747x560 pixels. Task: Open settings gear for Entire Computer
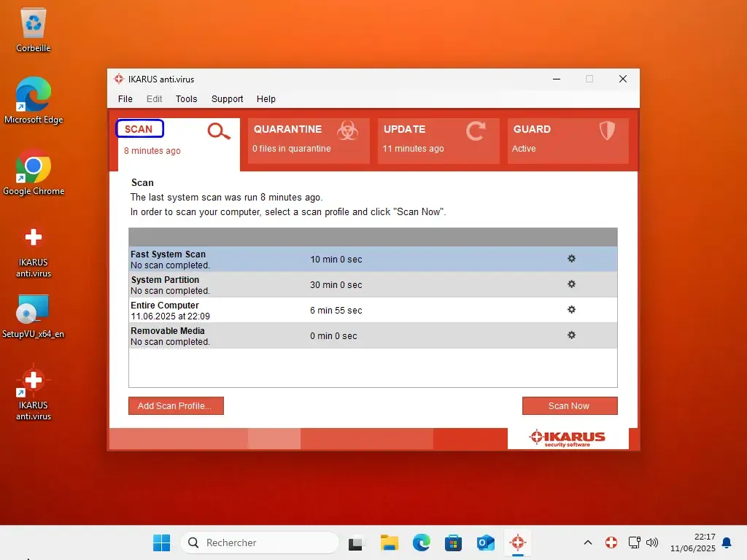(x=571, y=309)
